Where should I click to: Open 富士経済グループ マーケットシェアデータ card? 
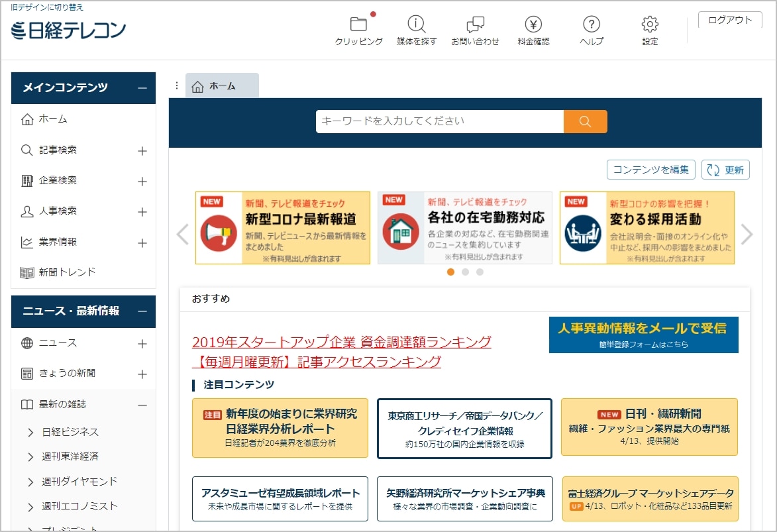pos(650,499)
